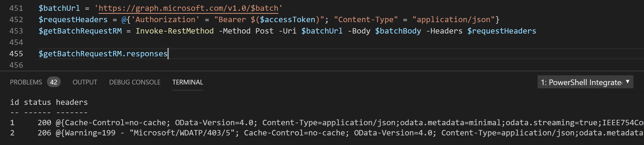Click line number 451 in the gutter
The width and height of the screenshot is (644, 145).
(x=16, y=8)
